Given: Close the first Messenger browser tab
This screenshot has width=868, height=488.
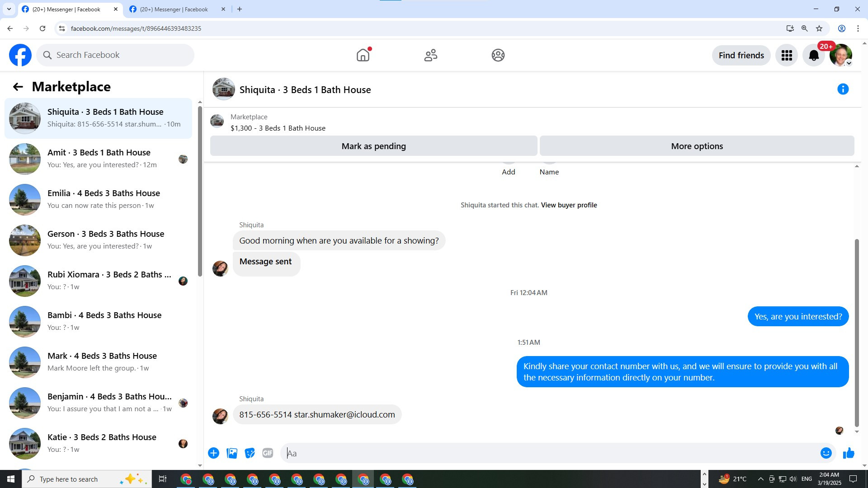Looking at the screenshot, I should [115, 9].
